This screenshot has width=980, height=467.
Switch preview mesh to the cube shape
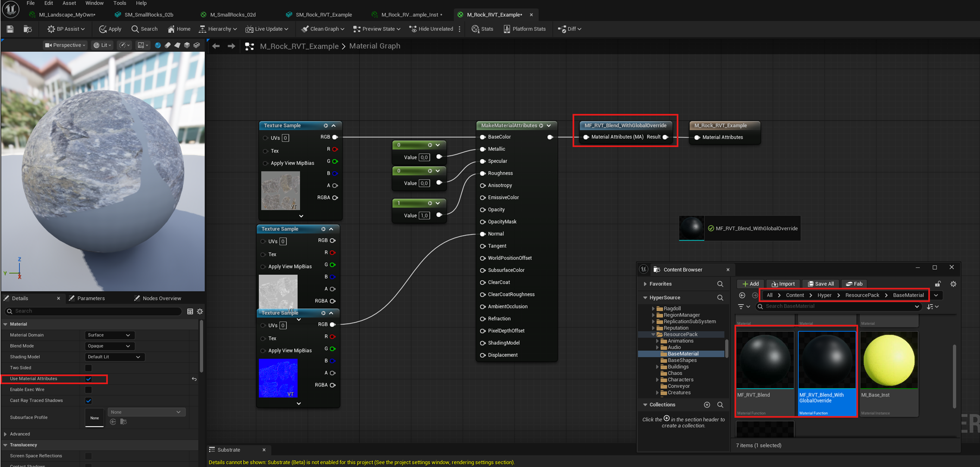[x=187, y=45]
